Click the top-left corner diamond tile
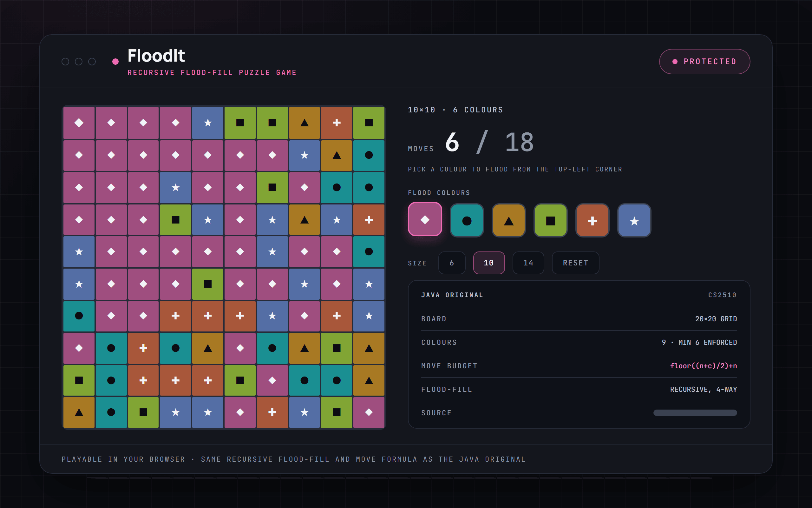Image resolution: width=812 pixels, height=508 pixels. pyautogui.click(x=79, y=123)
